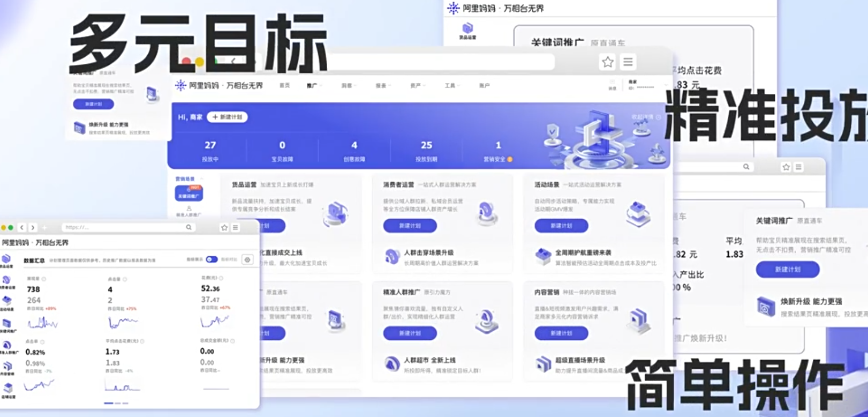Select 关键词推广 in the 营销场景 sidebar
The width and height of the screenshot is (868, 417).
coord(188,193)
